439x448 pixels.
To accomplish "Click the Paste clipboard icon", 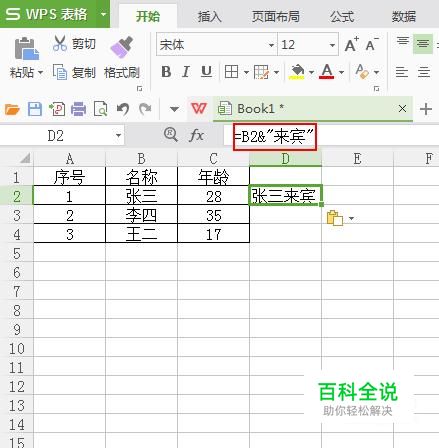I will [27, 49].
